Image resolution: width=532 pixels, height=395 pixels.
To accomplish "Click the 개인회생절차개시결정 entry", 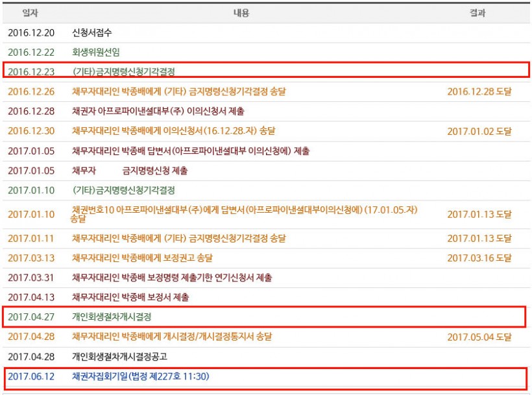I will coord(112,317).
